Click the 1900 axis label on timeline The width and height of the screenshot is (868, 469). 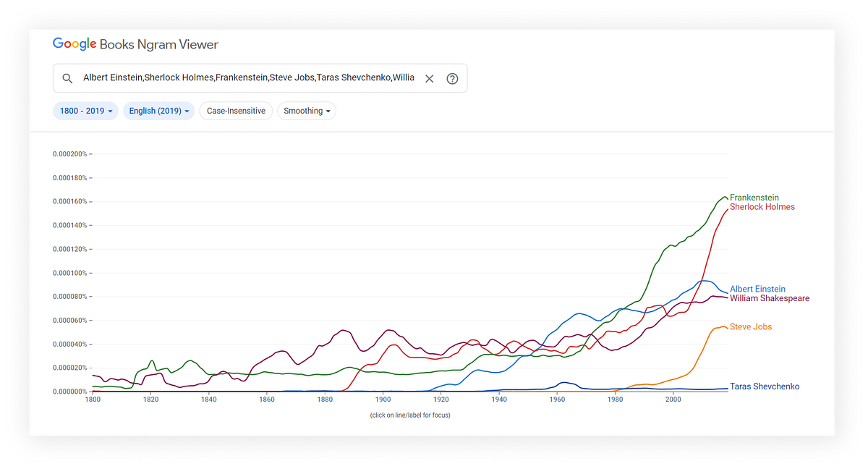click(383, 399)
